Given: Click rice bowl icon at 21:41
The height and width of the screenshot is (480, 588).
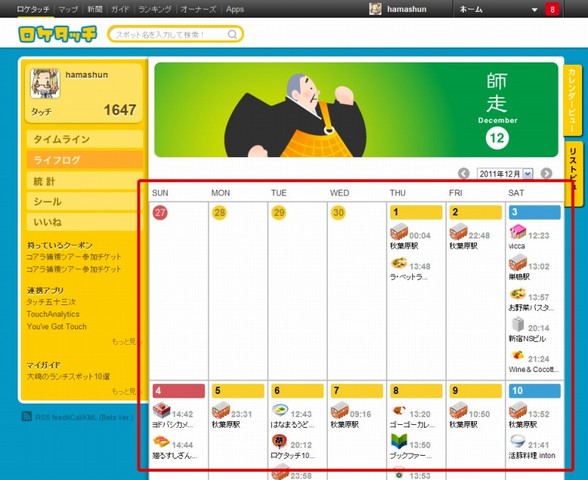Looking at the screenshot, I should click(x=518, y=441).
